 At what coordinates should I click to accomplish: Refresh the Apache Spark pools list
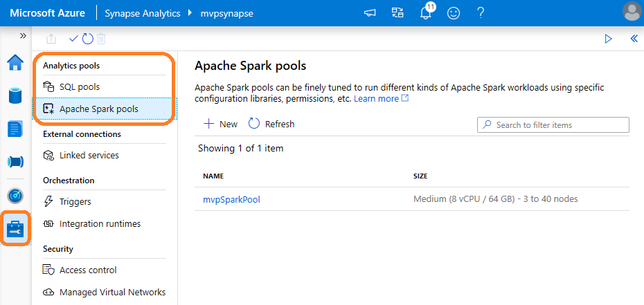tap(271, 124)
